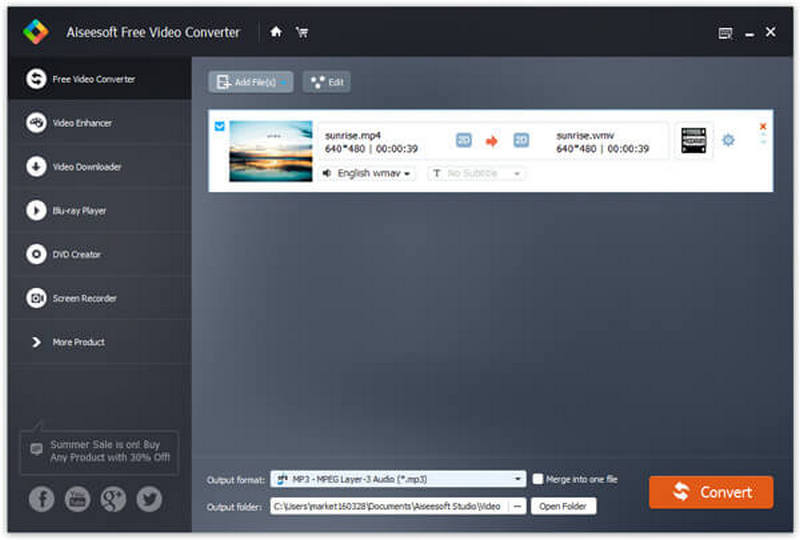
Task: Click the sunrise.mp4 source file name
Action: tap(353, 135)
